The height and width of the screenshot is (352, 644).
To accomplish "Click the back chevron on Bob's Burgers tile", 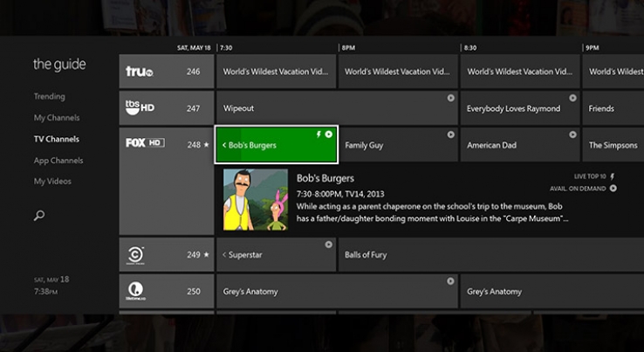I will 224,145.
